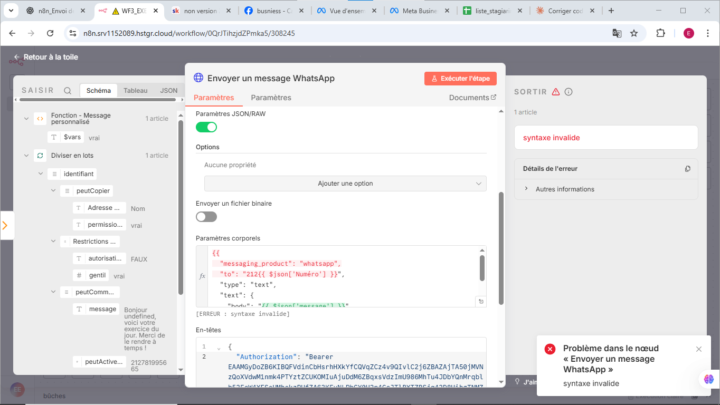Switch to Tableau view tab
Image resolution: width=720 pixels, height=405 pixels.
pos(135,90)
